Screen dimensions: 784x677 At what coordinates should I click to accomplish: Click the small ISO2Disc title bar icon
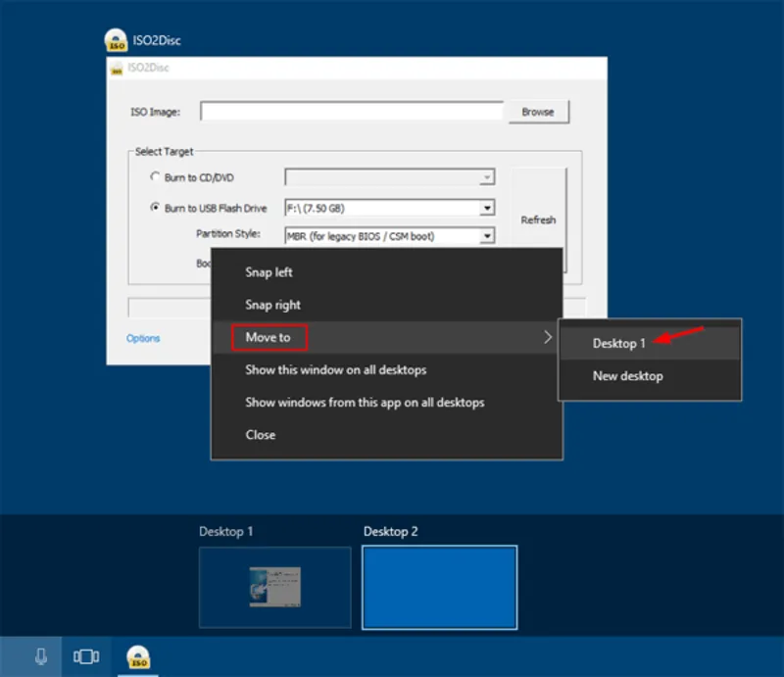(x=117, y=71)
